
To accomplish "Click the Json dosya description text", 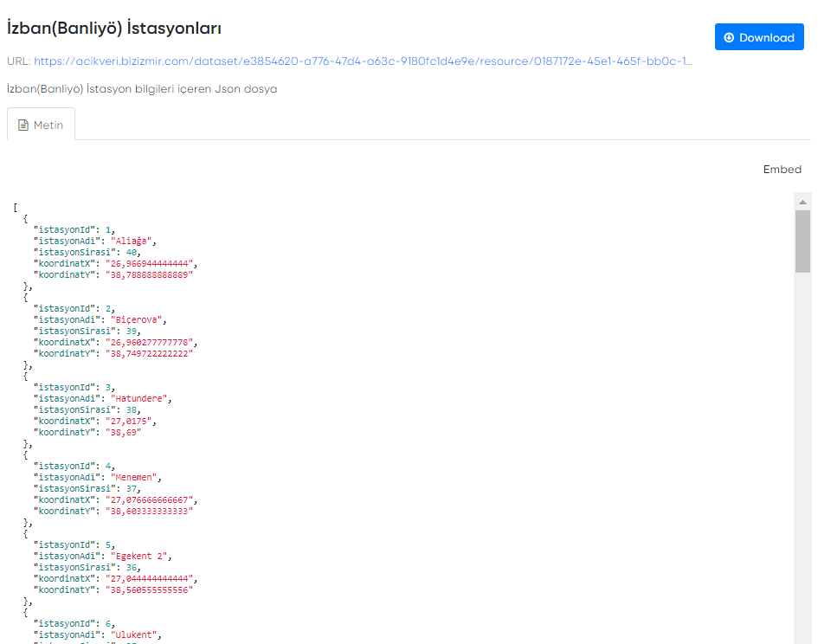I will point(142,89).
